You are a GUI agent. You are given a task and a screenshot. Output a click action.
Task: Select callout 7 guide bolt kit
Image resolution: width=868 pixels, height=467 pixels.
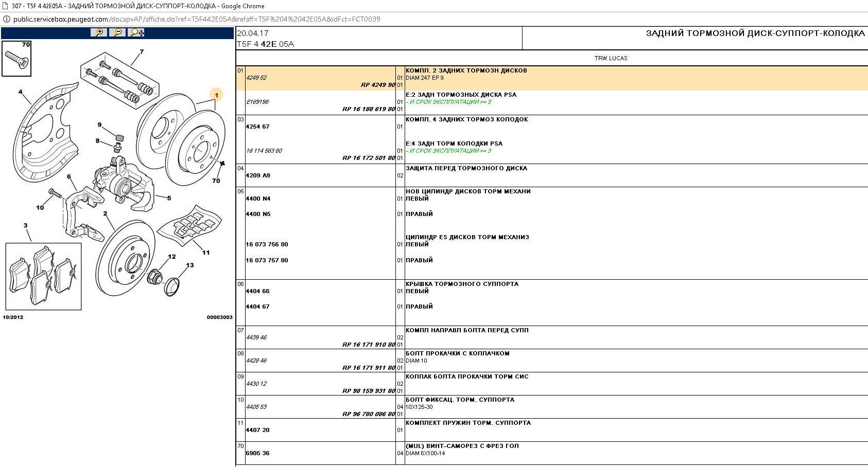(x=142, y=52)
